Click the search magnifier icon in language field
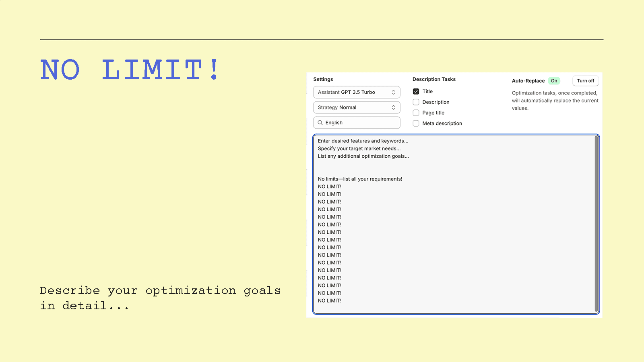 (320, 122)
